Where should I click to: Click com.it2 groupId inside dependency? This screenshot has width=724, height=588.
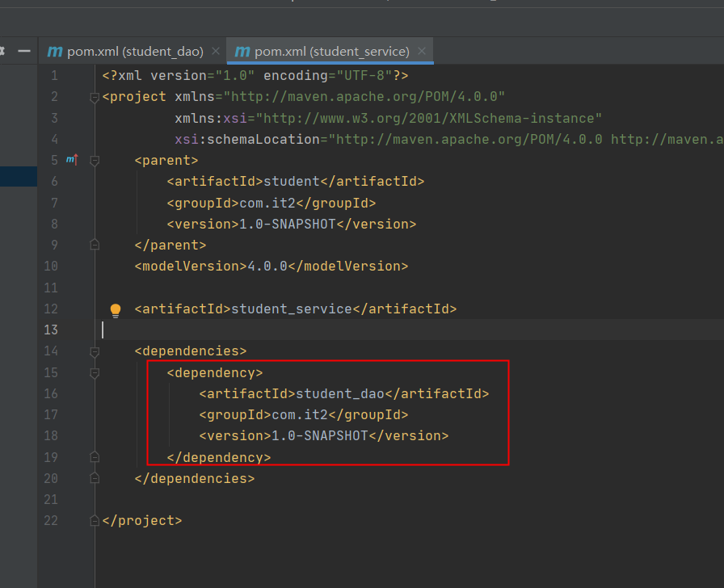pos(300,415)
